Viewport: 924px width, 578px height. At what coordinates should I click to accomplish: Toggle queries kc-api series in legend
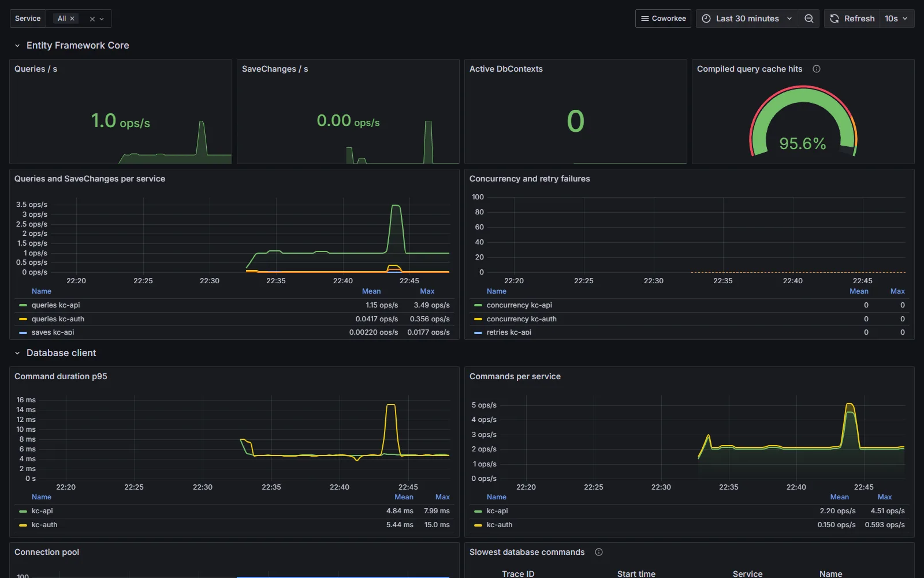(x=55, y=305)
